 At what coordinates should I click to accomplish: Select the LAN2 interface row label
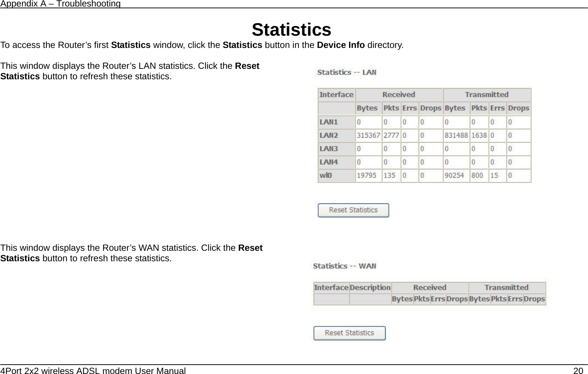point(328,135)
